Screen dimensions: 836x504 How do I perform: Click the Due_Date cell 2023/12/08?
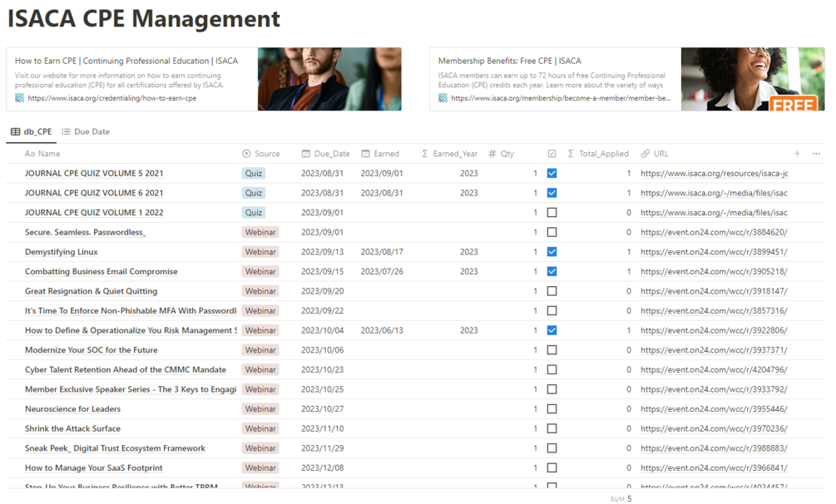pyautogui.click(x=322, y=467)
